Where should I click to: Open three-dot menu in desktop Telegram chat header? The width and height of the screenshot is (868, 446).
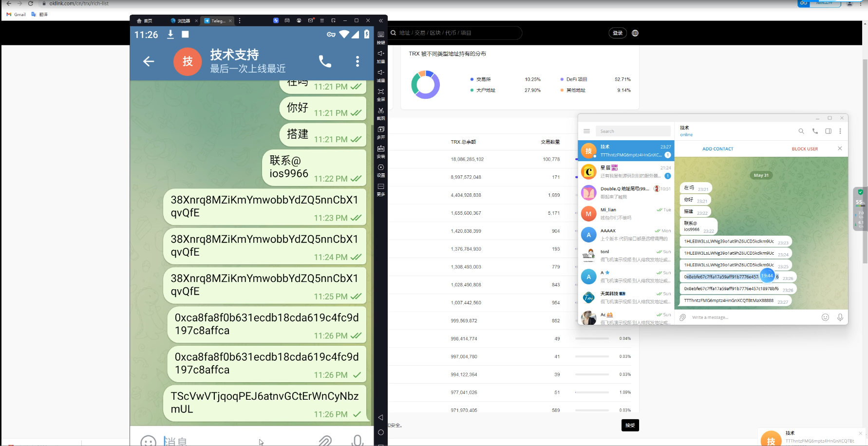point(840,131)
